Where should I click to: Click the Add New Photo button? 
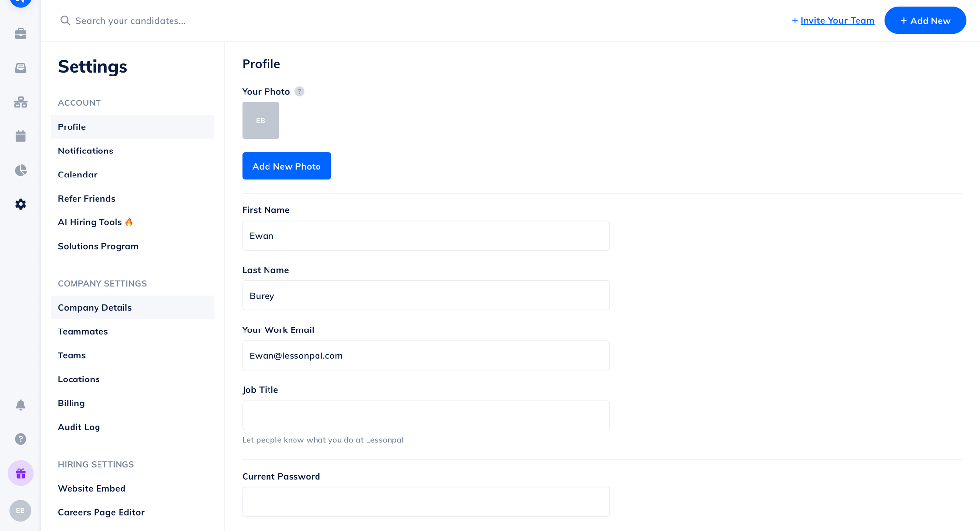286,166
